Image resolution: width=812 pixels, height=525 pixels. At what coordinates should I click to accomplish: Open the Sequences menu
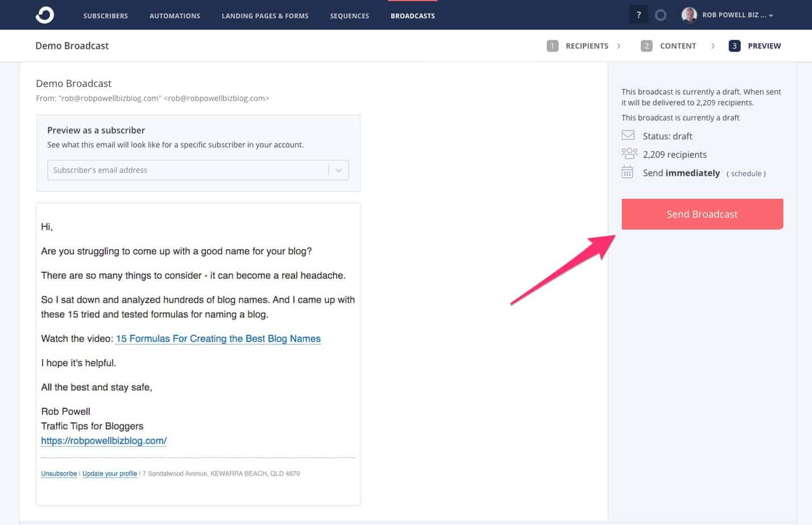(349, 16)
